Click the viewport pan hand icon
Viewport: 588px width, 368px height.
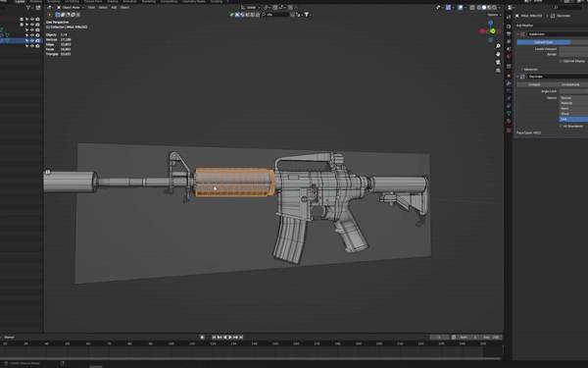click(x=498, y=54)
